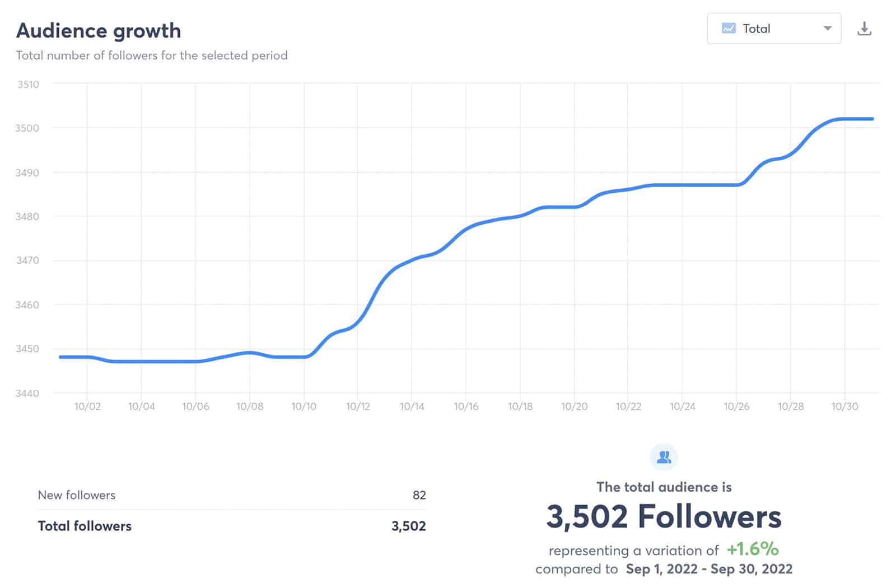Click the green +1.6% variation value

click(753, 549)
